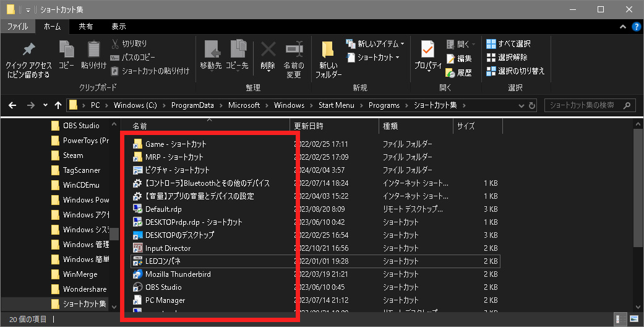Switch to the View ribbon tab

[119, 27]
